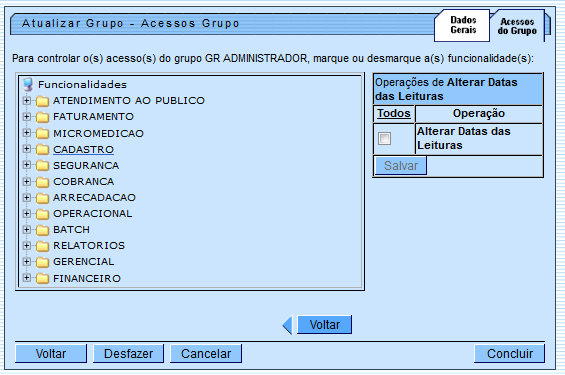The width and height of the screenshot is (565, 375).
Task: Click the Todos link in operations table
Action: pos(393,113)
